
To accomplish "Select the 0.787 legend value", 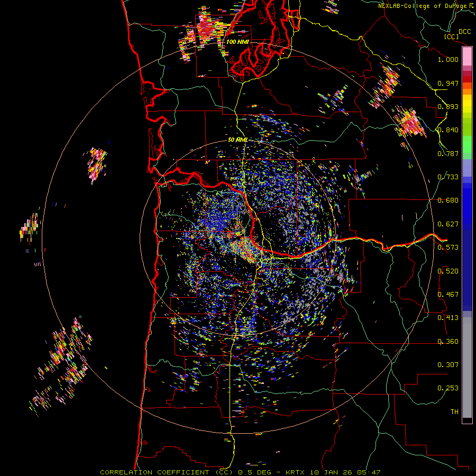I will [448, 153].
